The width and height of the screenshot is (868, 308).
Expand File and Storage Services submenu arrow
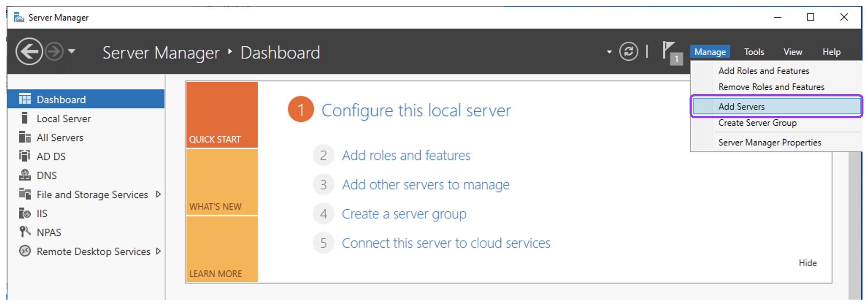click(158, 194)
